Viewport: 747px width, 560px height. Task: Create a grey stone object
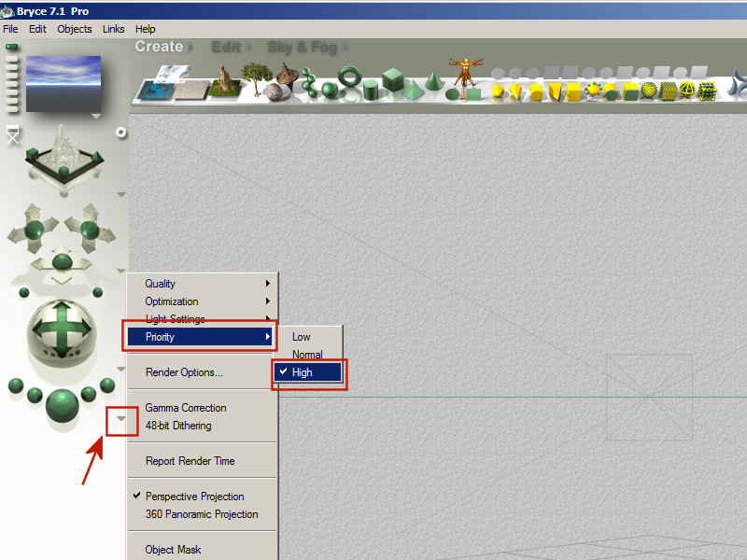point(274,91)
